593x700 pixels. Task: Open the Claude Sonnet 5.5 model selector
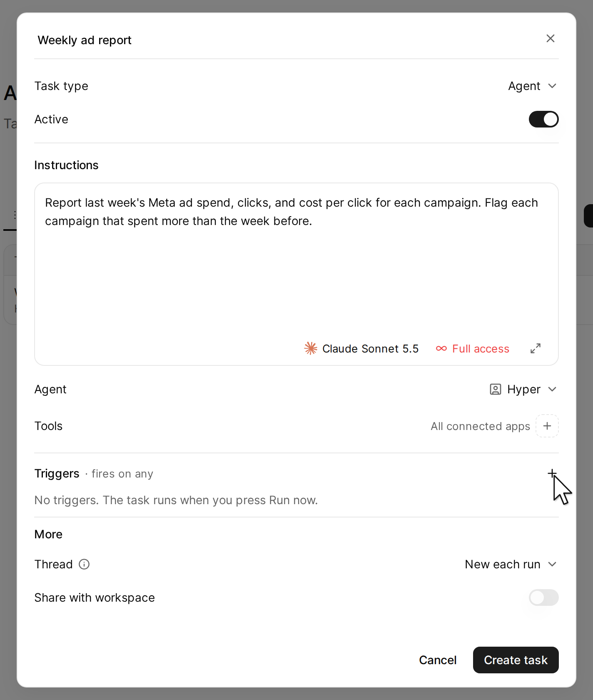click(361, 348)
